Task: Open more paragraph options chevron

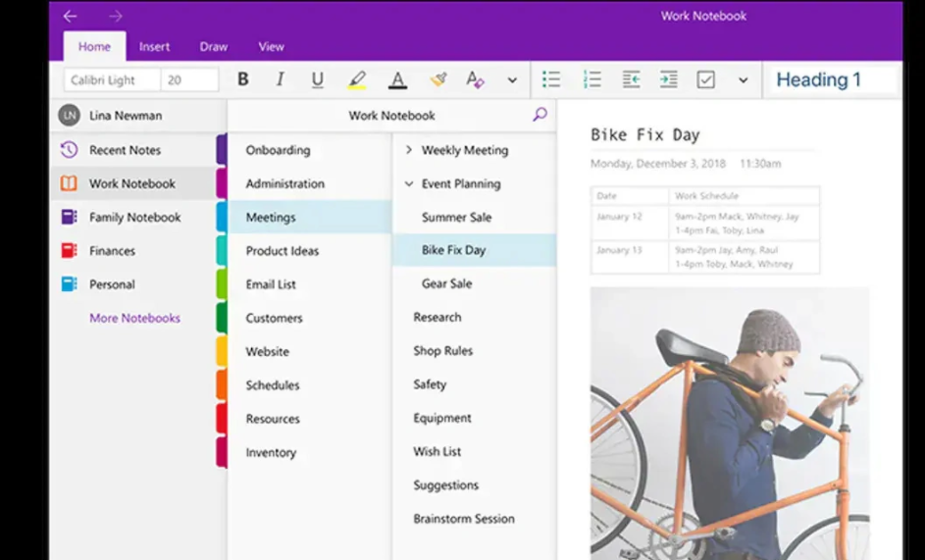Action: [744, 80]
